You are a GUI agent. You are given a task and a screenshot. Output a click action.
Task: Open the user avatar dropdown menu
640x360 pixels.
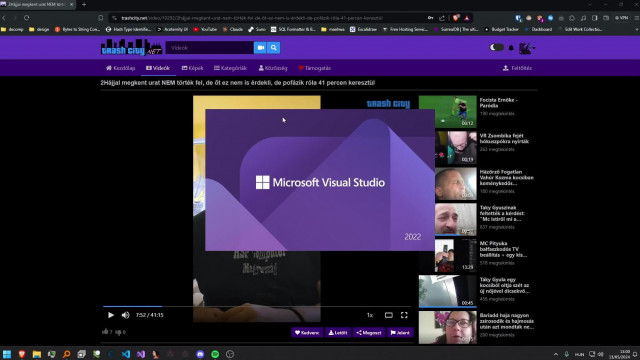(x=527, y=48)
